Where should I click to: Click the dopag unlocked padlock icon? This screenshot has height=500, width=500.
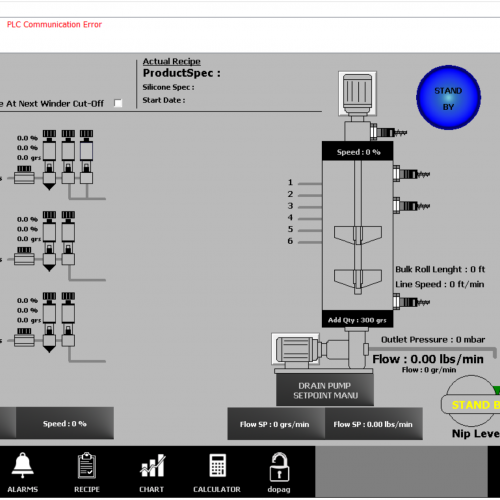coord(279,466)
